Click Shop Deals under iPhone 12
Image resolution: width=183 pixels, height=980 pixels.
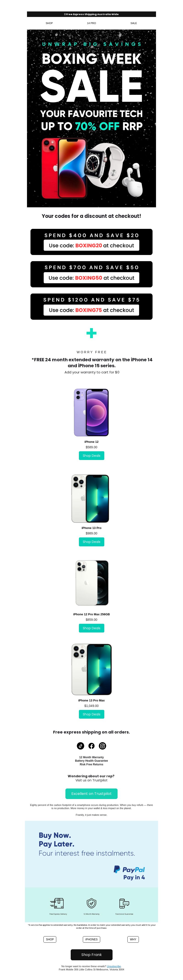[91, 455]
